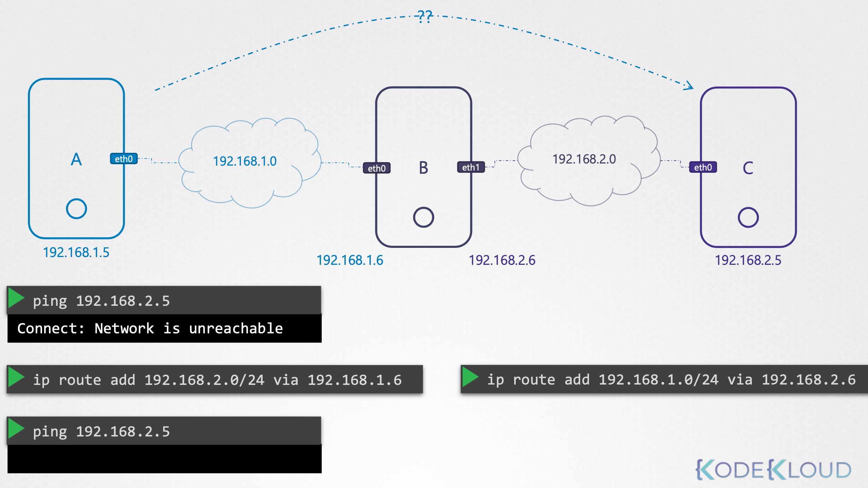Screen dimensions: 868x488
Task: Click the eth1 interface on host B
Action: [471, 167]
